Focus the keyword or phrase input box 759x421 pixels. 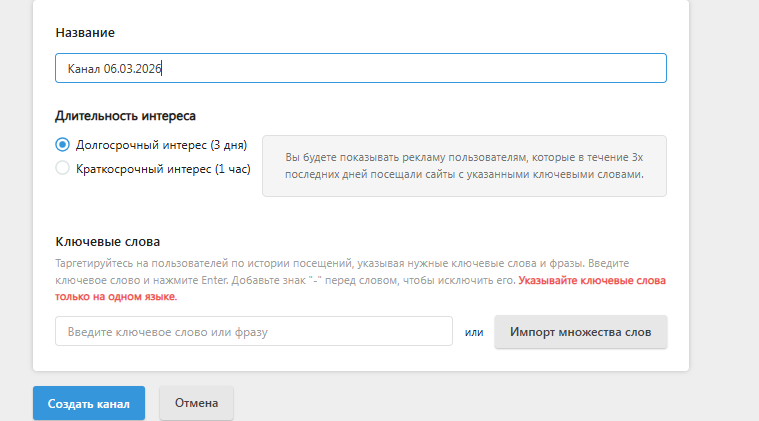(254, 331)
